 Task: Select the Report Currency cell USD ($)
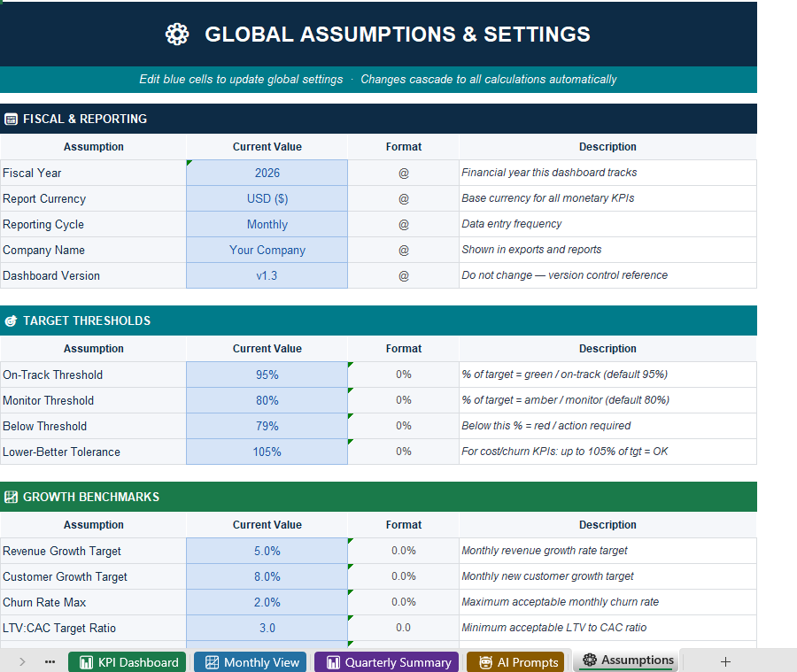coord(267,198)
